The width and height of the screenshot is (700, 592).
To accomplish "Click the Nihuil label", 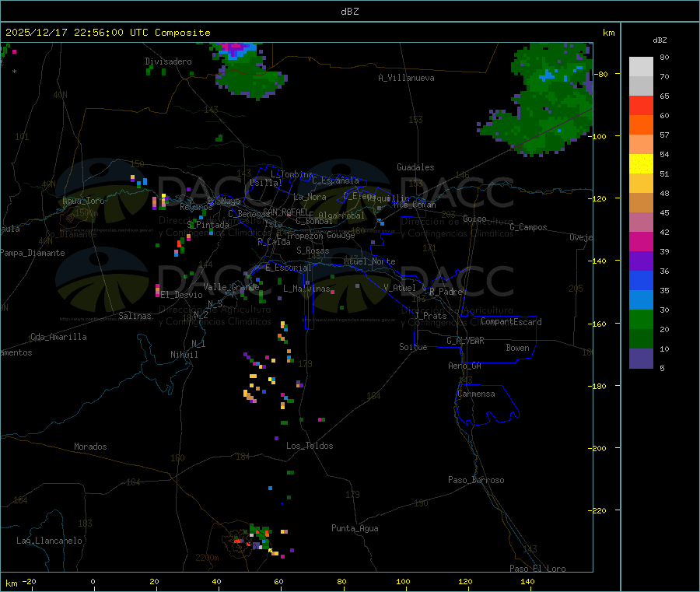I will [x=184, y=355].
